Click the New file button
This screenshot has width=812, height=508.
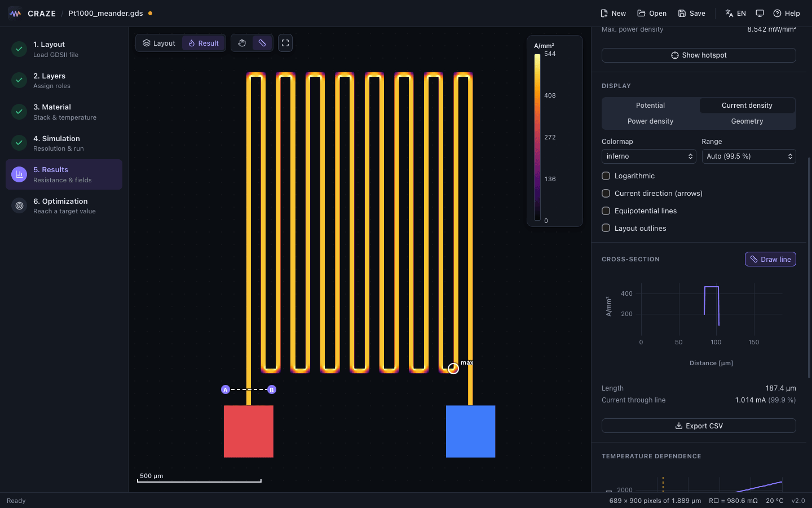(613, 13)
